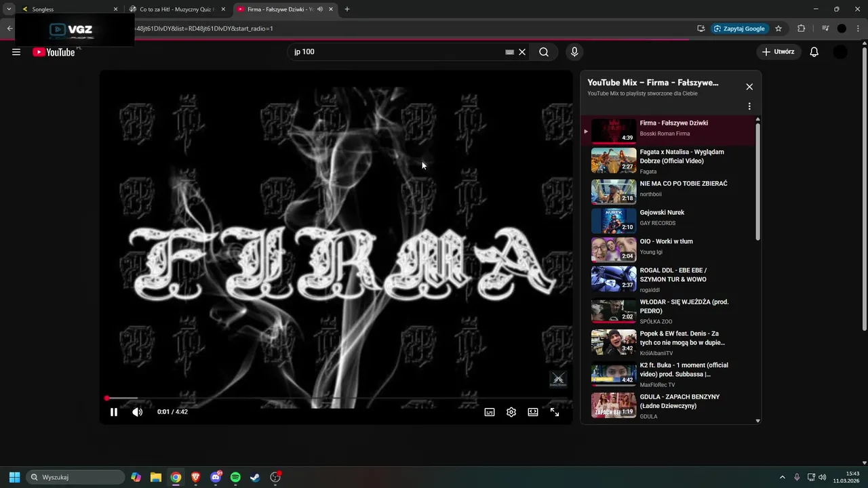
Task: Play Firma - Fałszywe Dziwki from playlist
Action: [668, 131]
